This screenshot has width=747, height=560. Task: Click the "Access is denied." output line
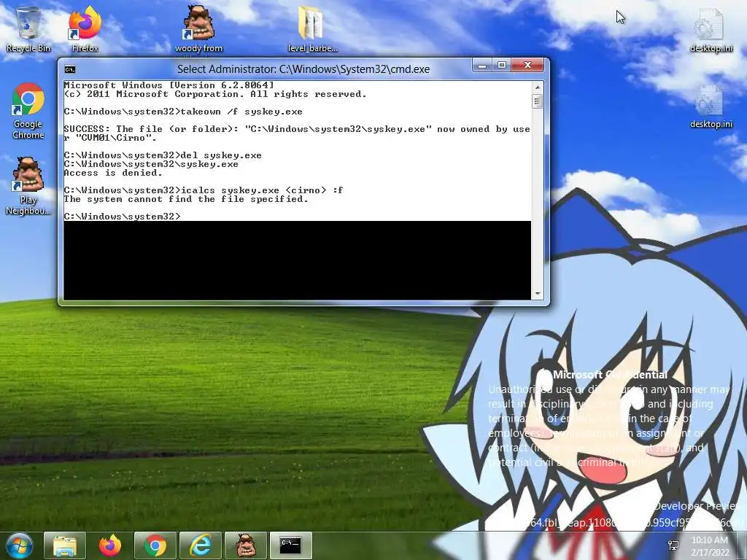coord(113,173)
